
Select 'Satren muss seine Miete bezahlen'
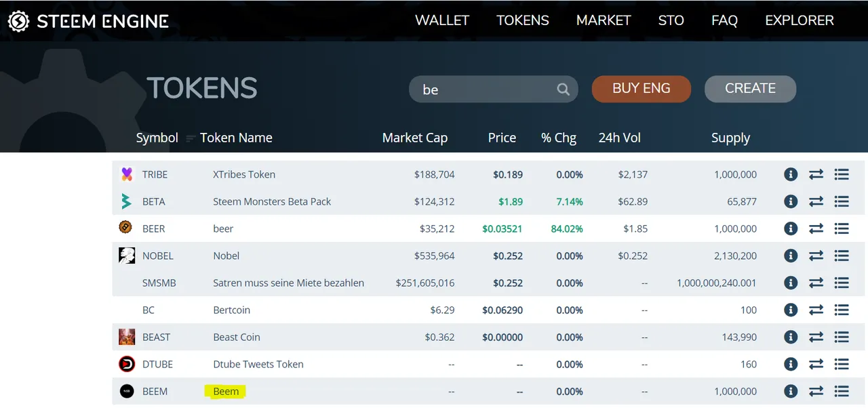click(288, 283)
